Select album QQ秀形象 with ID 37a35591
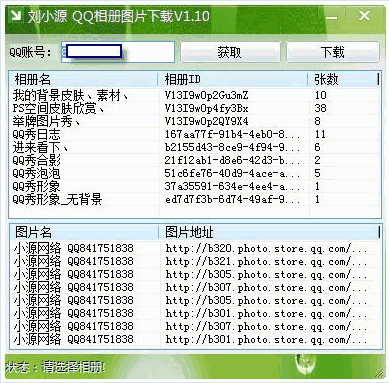 (36, 186)
